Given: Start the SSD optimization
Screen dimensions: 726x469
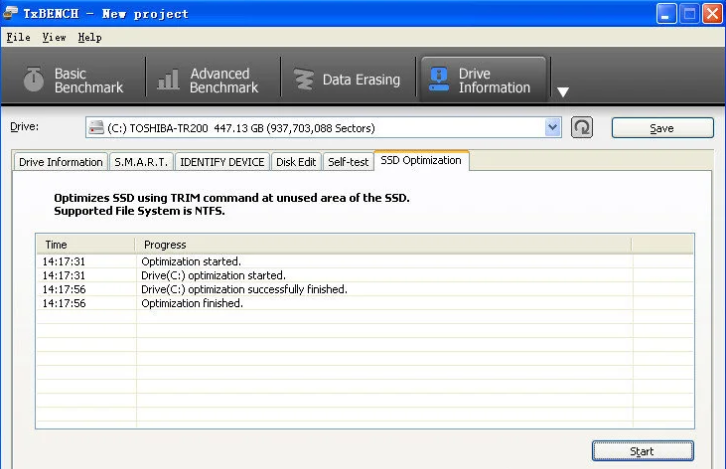Looking at the screenshot, I should tap(642, 451).
